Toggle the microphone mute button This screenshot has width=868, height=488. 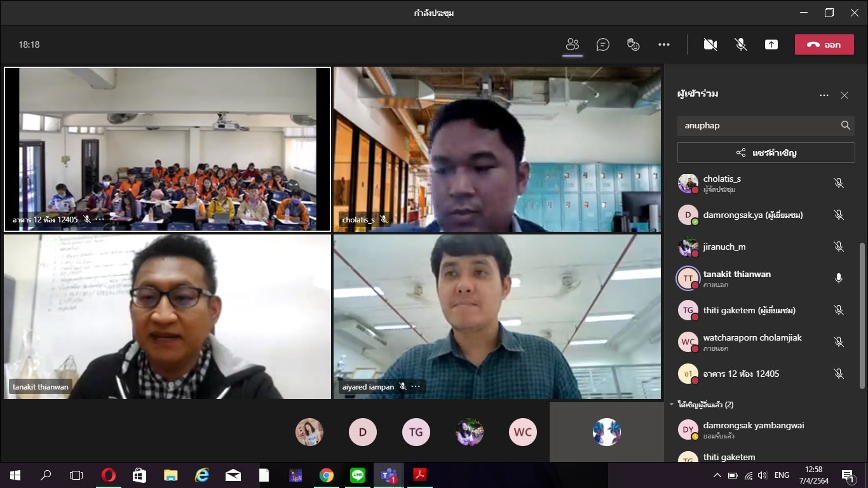click(740, 44)
